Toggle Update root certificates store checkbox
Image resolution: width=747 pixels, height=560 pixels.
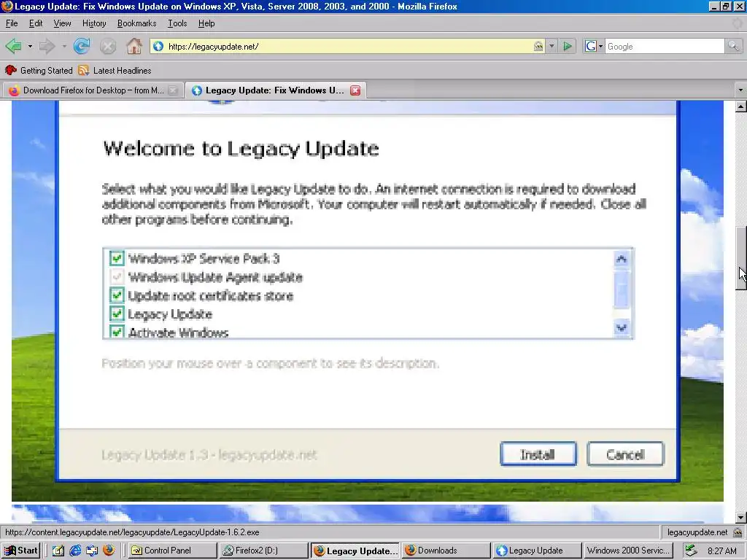pyautogui.click(x=117, y=295)
